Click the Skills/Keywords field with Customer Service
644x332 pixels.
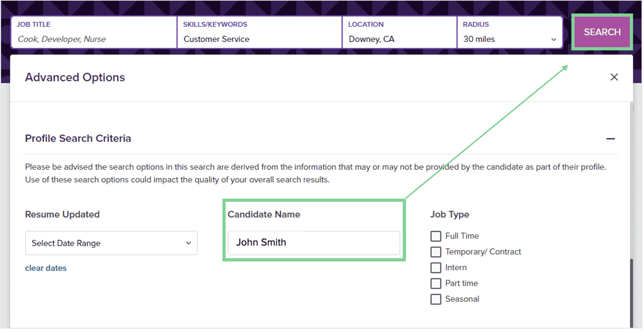[x=259, y=39]
